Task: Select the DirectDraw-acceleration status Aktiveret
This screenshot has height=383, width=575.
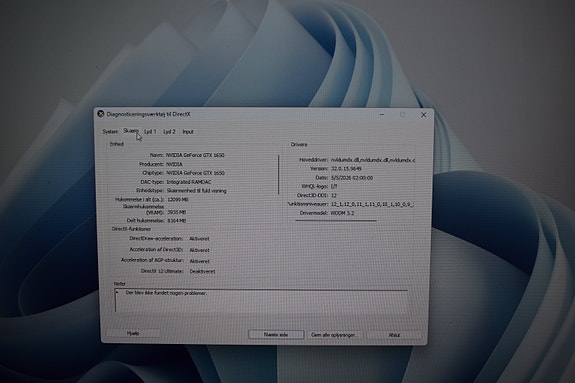Action: pos(199,238)
